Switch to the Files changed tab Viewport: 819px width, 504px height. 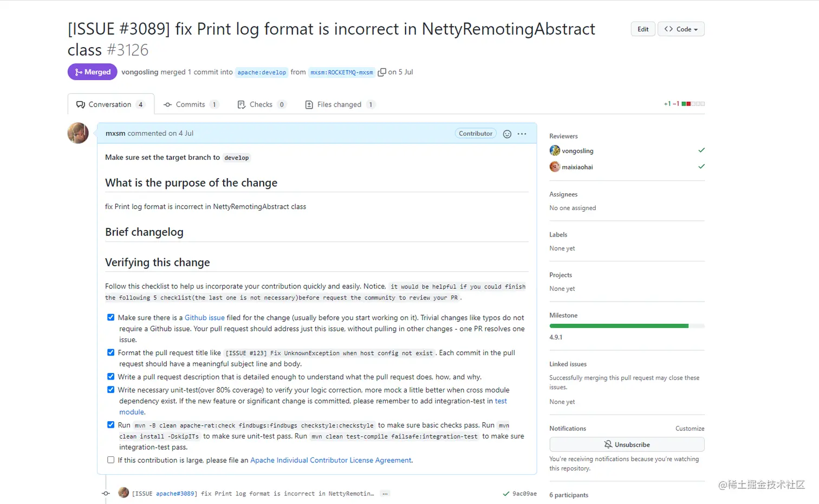click(340, 104)
